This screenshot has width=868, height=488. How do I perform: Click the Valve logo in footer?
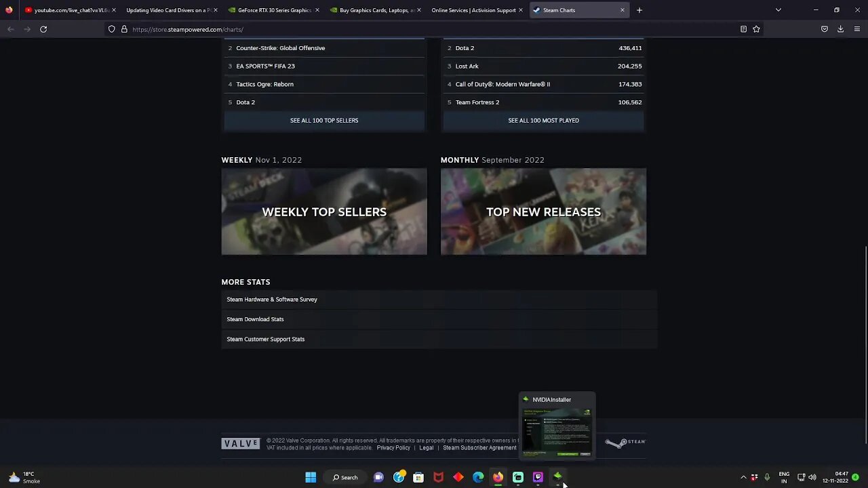click(241, 443)
